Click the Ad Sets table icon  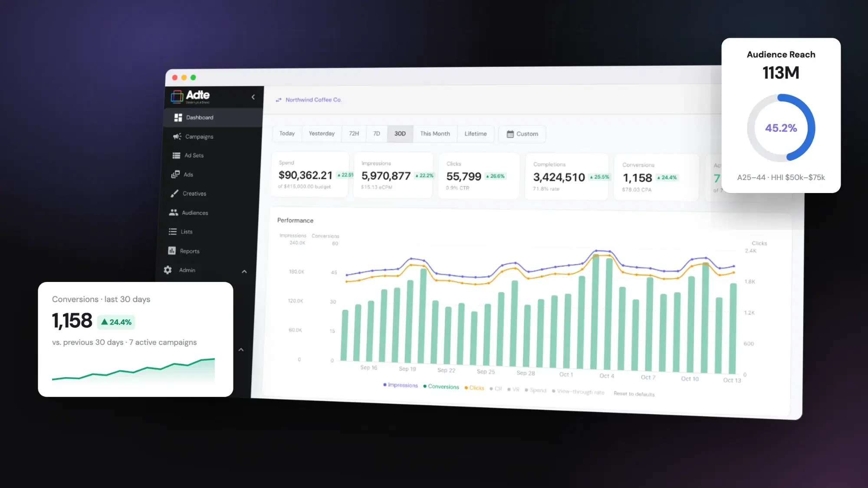point(176,155)
